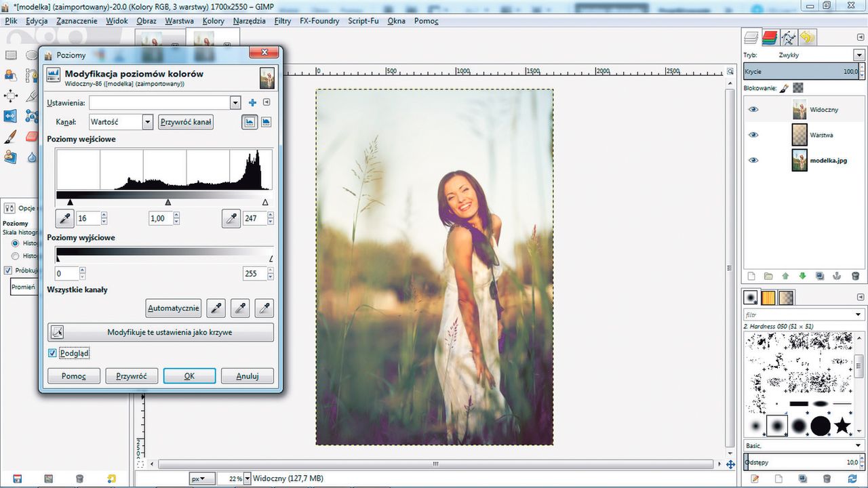Select the Move tool in toolbox
Image resolution: width=868 pixels, height=488 pixels.
point(11,95)
